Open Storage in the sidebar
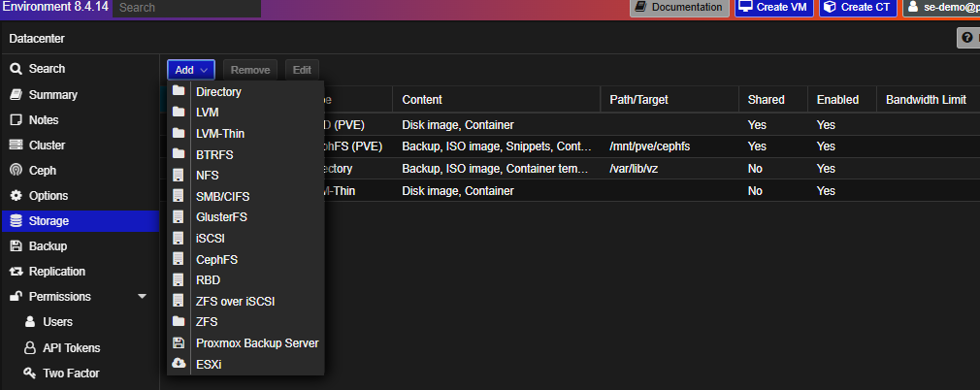Viewport: 980px width, 390px height. 80,221
